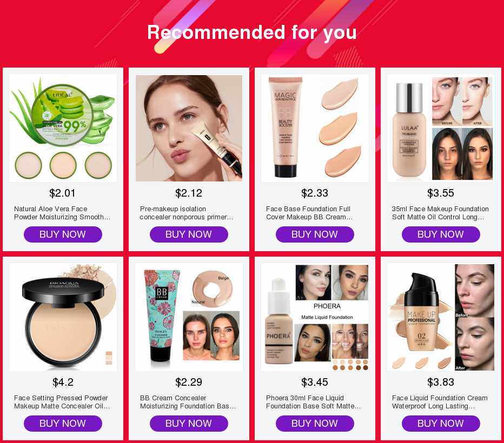
Task: Buy the $2.01 Aloe Vera Face Powder
Action: 63,234
